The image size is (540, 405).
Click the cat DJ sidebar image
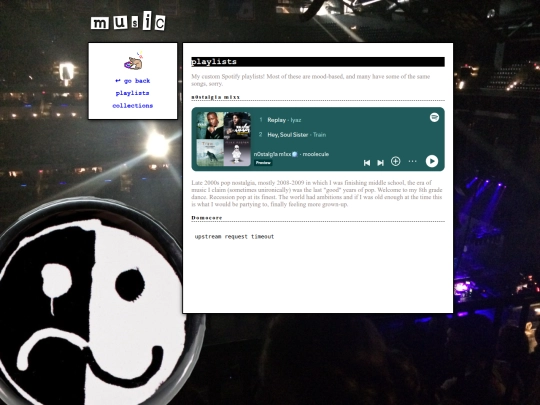[x=134, y=61]
